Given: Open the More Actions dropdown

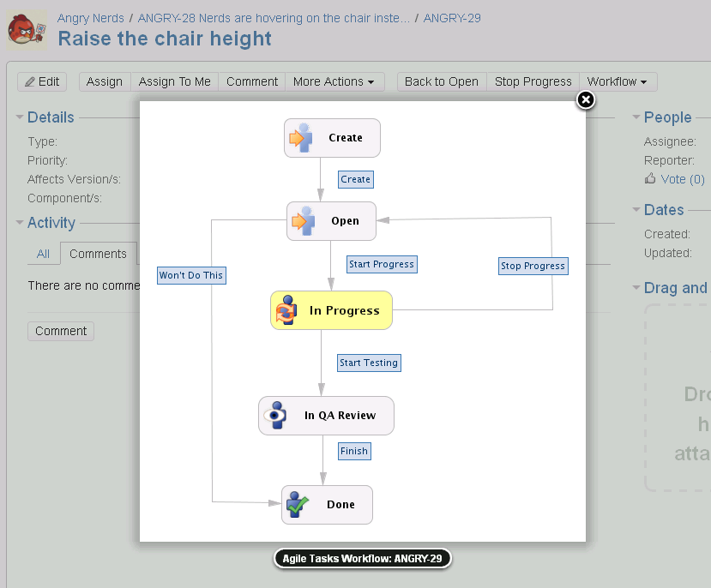Looking at the screenshot, I should point(334,82).
